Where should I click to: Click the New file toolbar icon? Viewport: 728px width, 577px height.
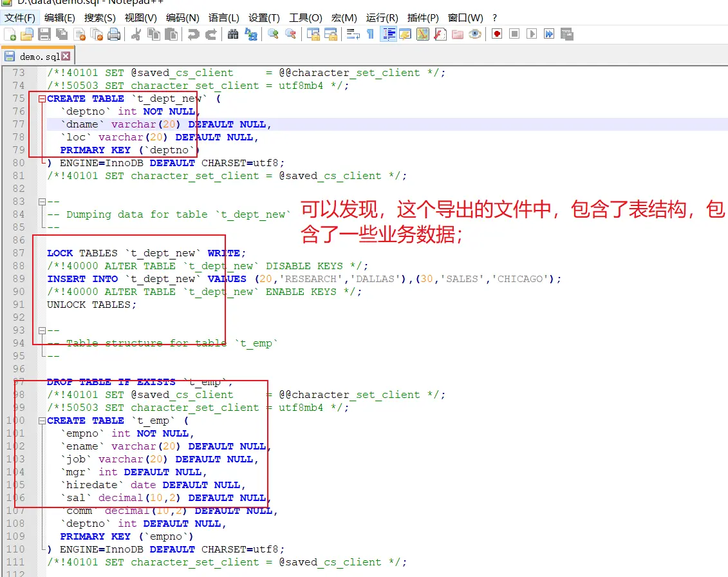pos(10,34)
